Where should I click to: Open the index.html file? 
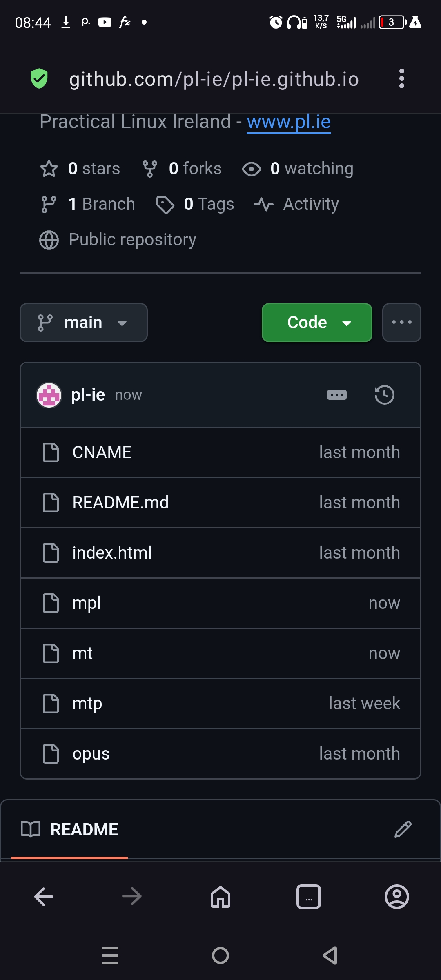[x=112, y=553]
